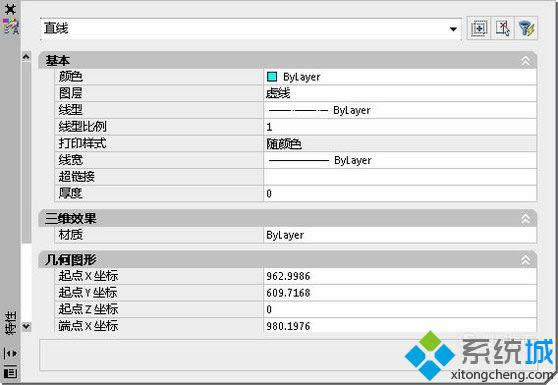Select the 起点 X 坐标 label
The height and width of the screenshot is (385, 558).
(x=88, y=276)
